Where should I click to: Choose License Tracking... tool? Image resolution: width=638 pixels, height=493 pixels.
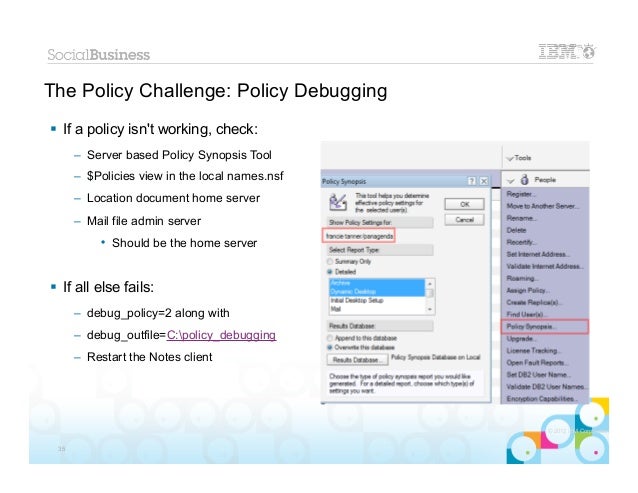[534, 350]
